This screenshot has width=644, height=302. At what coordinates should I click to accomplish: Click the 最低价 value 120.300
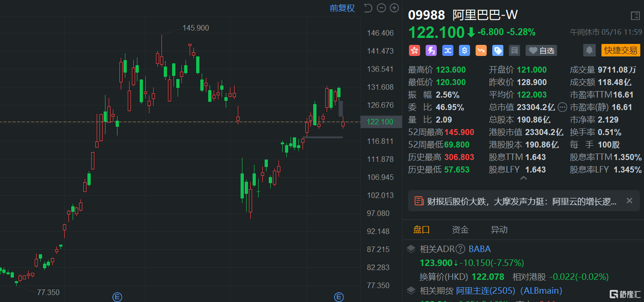[x=451, y=82]
